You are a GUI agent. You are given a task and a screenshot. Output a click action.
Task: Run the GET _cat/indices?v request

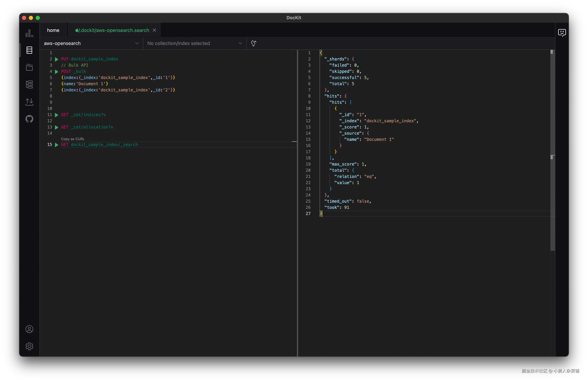56,115
